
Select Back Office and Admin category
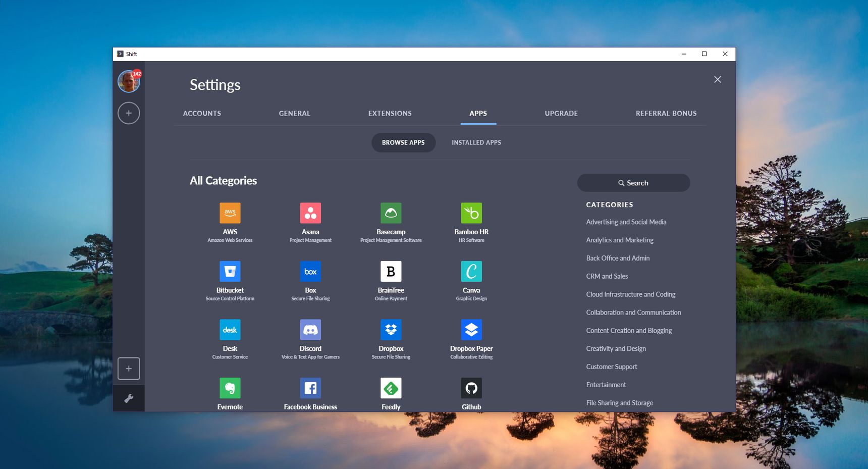click(618, 258)
